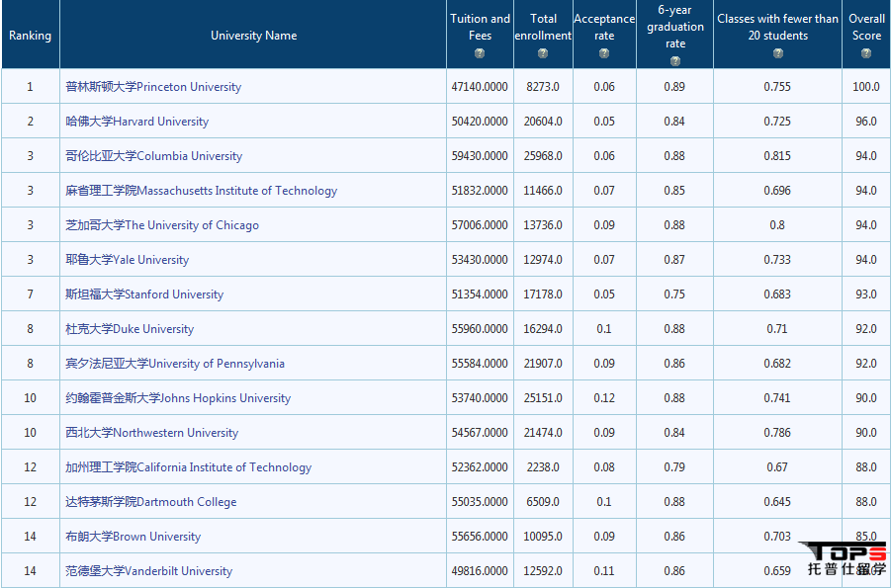Click the Tuition and Fees header text

point(481,27)
